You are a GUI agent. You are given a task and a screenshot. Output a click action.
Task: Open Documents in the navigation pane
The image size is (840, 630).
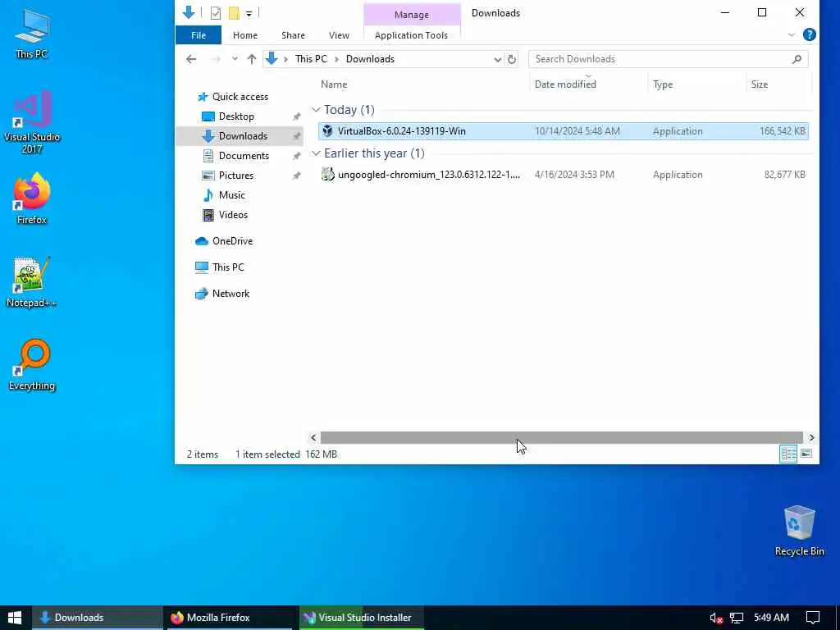(x=244, y=156)
